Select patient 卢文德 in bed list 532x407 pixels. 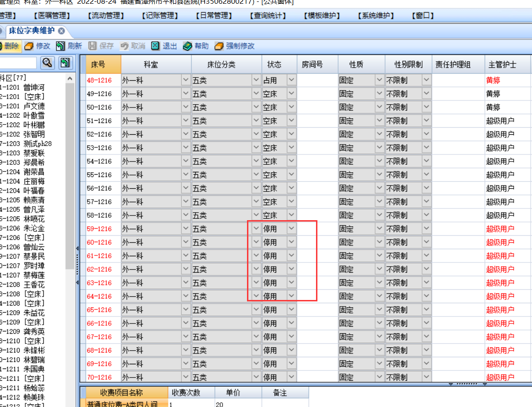pyautogui.click(x=23, y=106)
